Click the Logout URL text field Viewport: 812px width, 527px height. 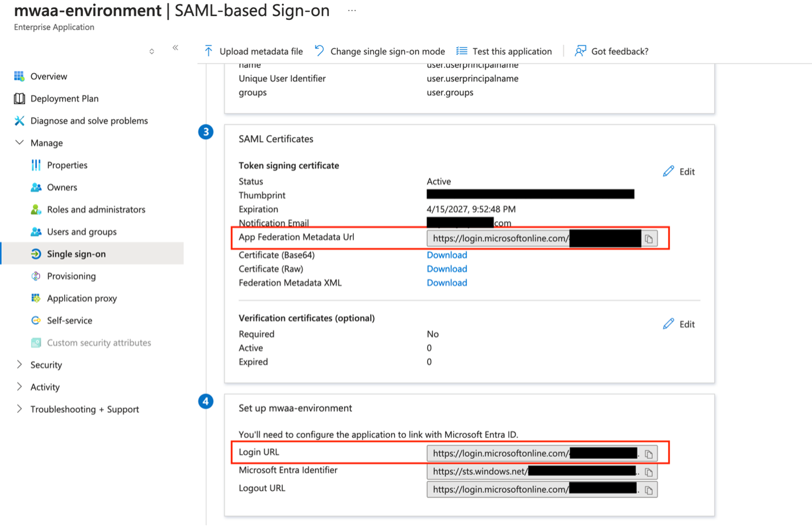[x=542, y=489]
